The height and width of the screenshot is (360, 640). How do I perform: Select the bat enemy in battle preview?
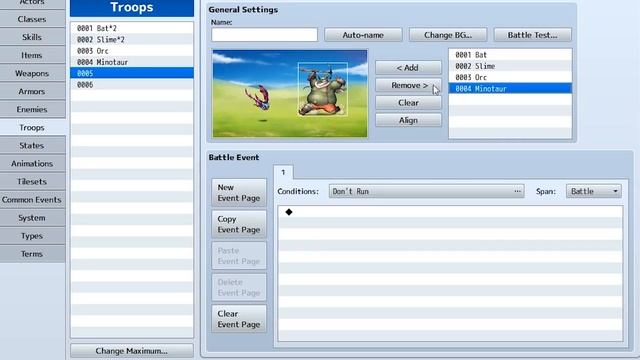(x=258, y=97)
